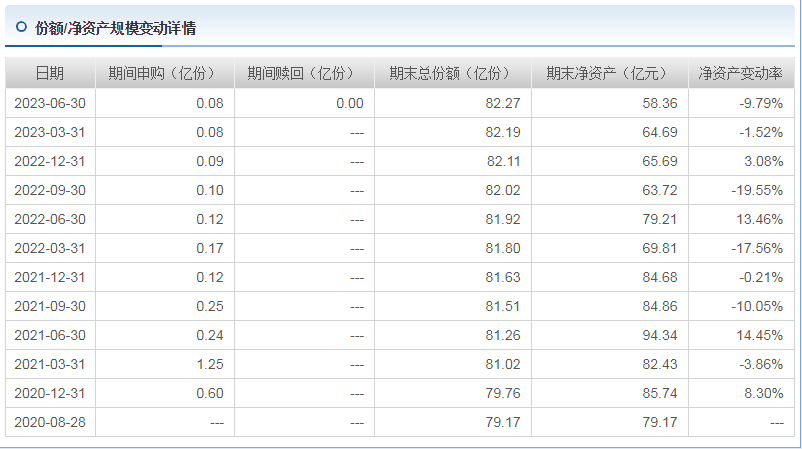
Task: Select the date cell 2022-06-30
Action: (x=50, y=219)
